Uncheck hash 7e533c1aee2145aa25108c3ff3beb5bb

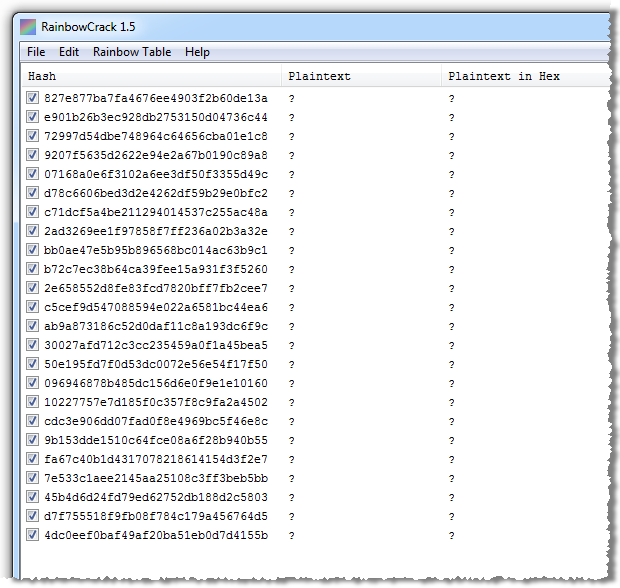[32, 477]
